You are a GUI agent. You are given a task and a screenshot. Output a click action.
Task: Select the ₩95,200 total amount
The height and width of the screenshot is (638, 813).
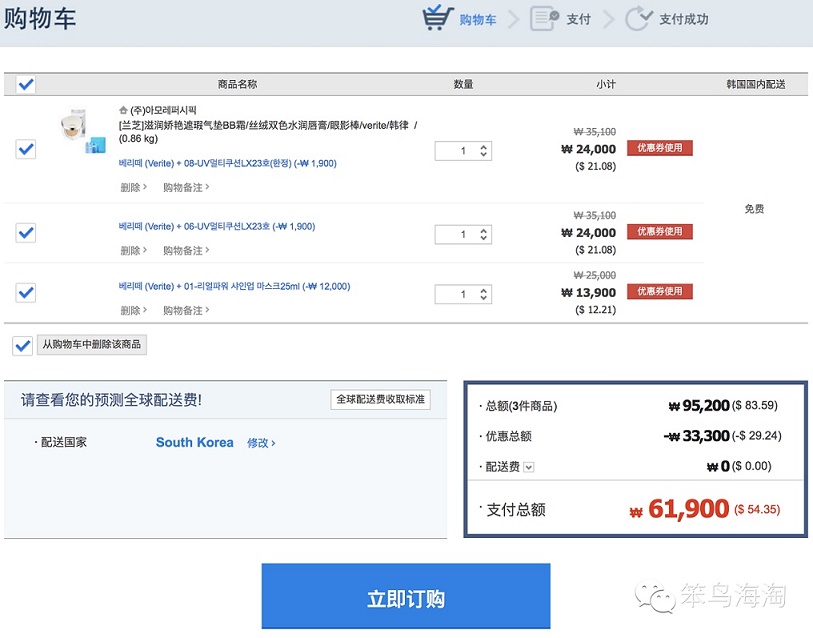[x=699, y=406]
